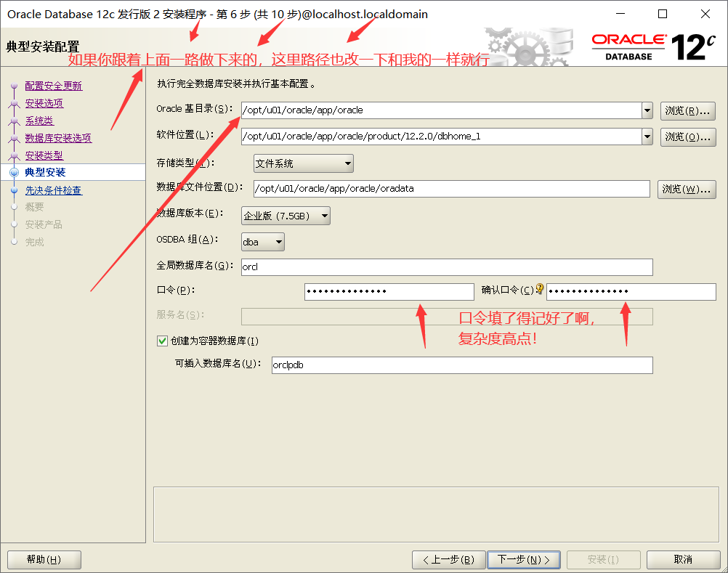Screen dimensions: 728x573
Task: Click the 上一步(B) back button
Action: click(448, 559)
